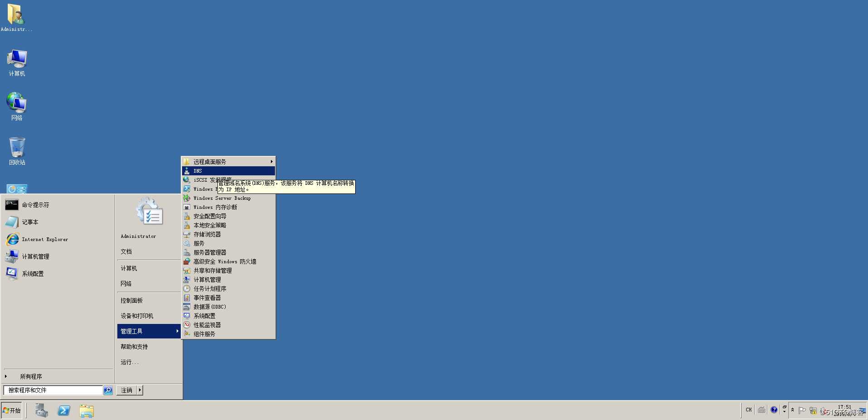Click the 高级安全 Windows 防火墙 icon

click(187, 261)
